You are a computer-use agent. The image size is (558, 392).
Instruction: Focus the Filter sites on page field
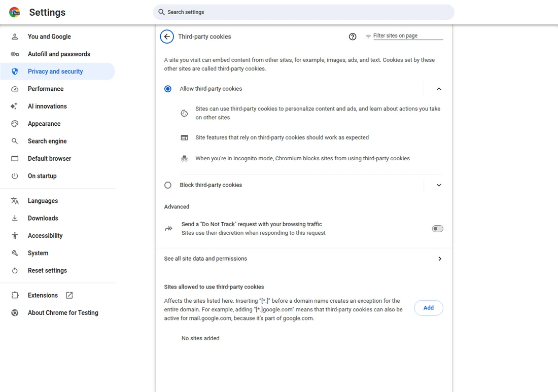(x=408, y=36)
